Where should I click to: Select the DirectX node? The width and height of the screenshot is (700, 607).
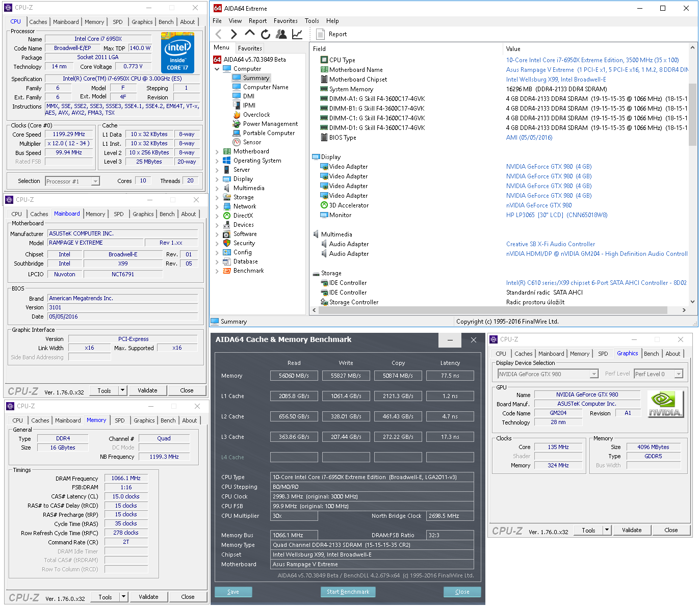click(243, 216)
